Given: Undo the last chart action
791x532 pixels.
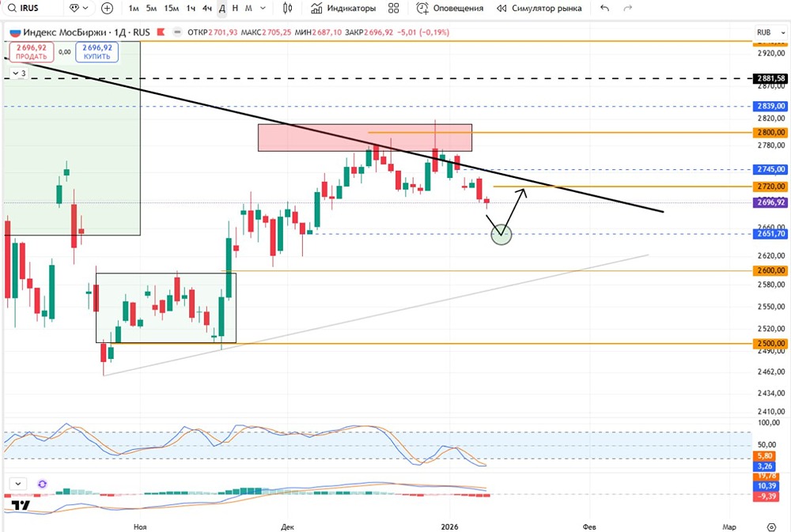Looking at the screenshot, I should 605,8.
